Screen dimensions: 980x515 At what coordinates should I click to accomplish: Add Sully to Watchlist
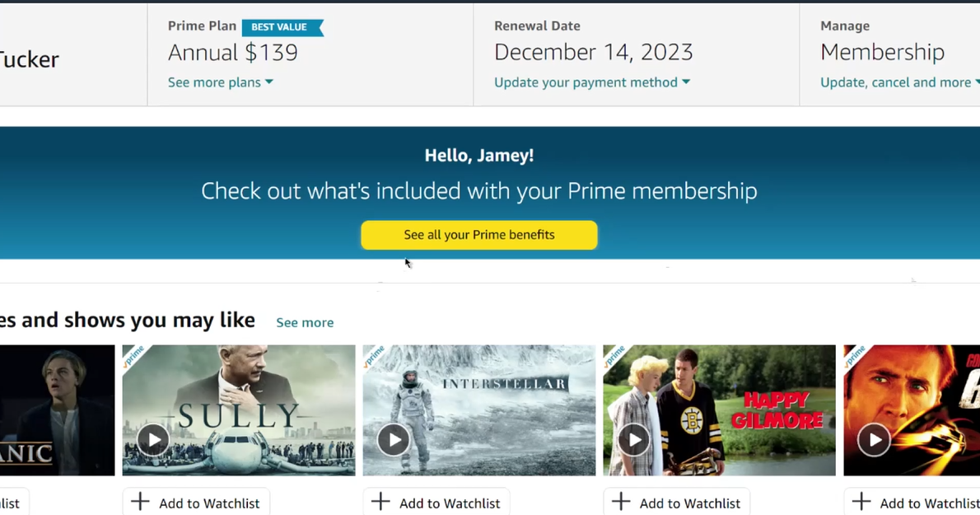pos(208,503)
